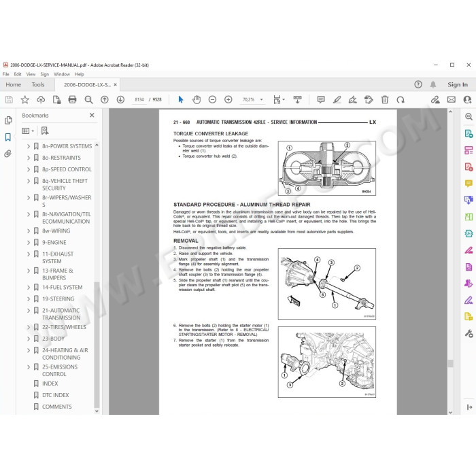Open the Edit menu
Screen dimensions: 476x476
[x=18, y=74]
